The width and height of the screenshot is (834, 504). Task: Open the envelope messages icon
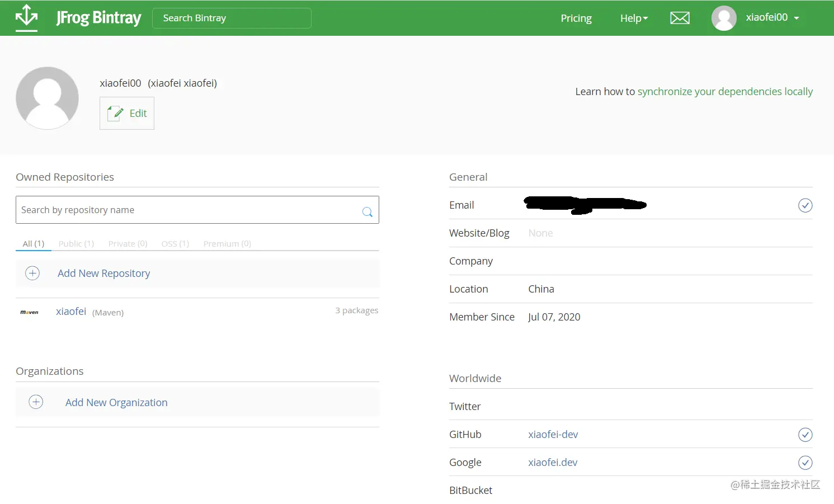680,18
